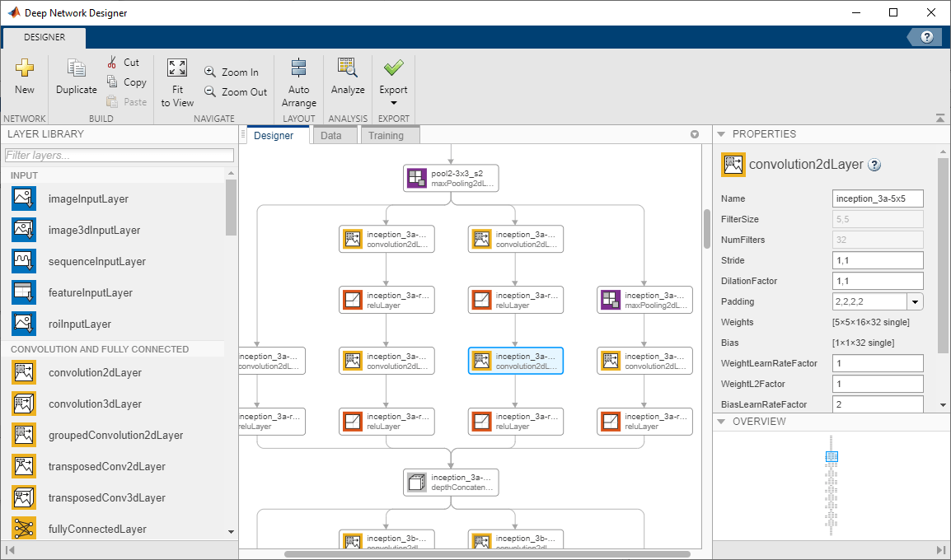Click the Zoom In button
The height and width of the screenshot is (560, 951).
[x=232, y=72]
